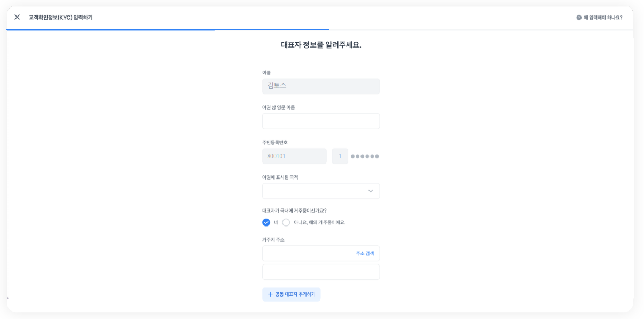Focus the '거주지 주소' search input field

[x=307, y=253]
